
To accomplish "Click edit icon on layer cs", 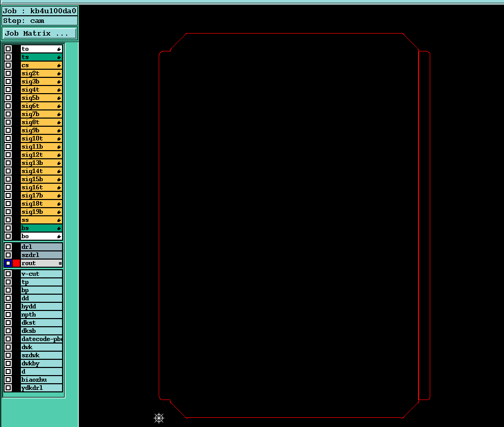I will pyautogui.click(x=59, y=65).
